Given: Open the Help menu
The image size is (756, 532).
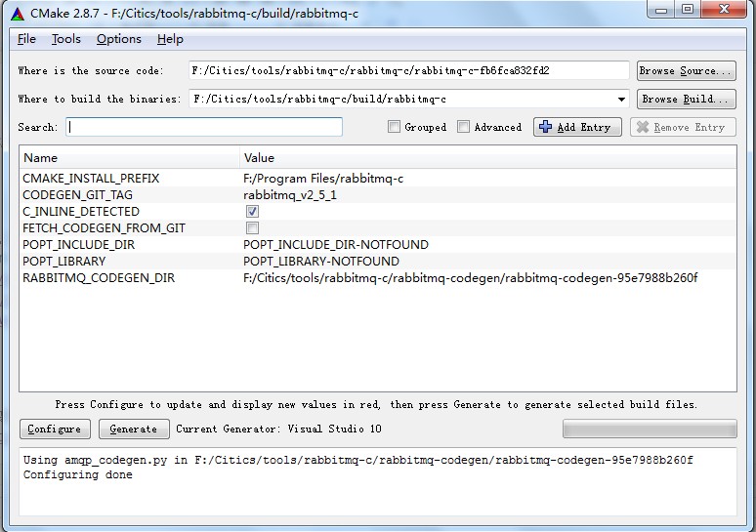Looking at the screenshot, I should [170, 39].
